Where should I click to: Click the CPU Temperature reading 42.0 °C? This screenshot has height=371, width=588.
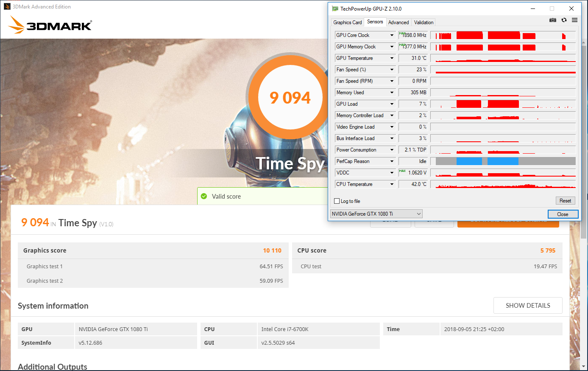pyautogui.click(x=413, y=184)
